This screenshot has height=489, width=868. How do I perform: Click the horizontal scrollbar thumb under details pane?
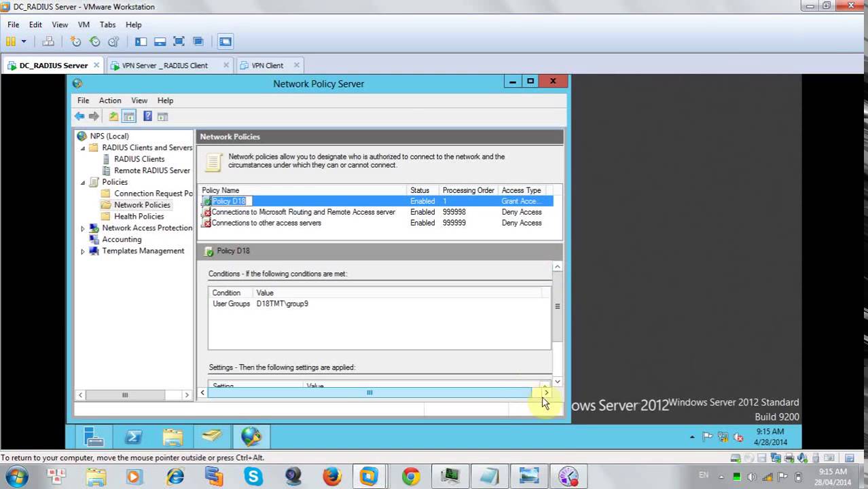(369, 393)
